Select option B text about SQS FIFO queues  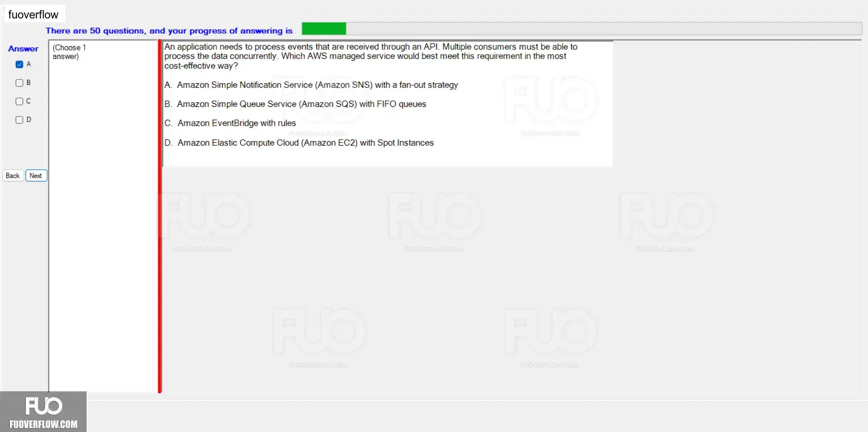pyautogui.click(x=295, y=104)
